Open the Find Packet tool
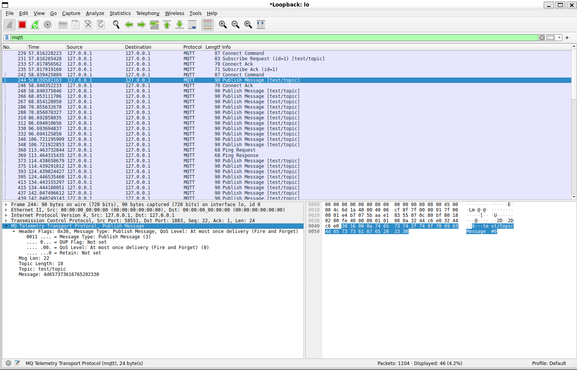 (116, 25)
